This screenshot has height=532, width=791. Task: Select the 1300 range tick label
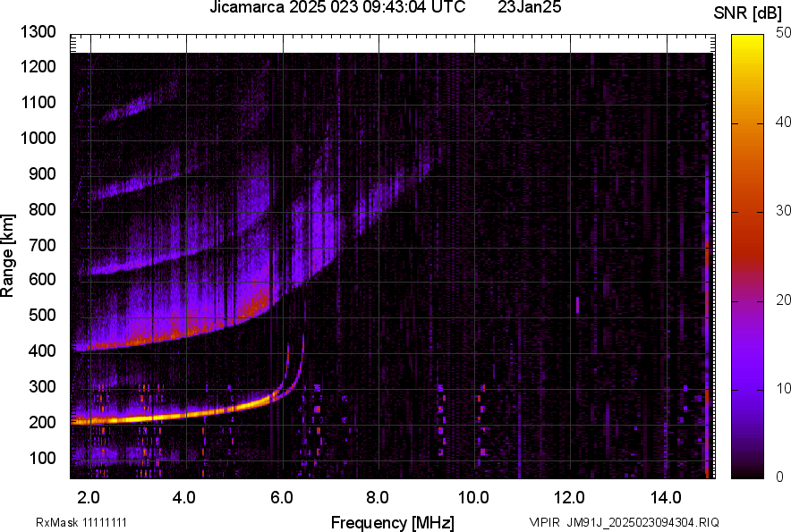click(x=38, y=32)
